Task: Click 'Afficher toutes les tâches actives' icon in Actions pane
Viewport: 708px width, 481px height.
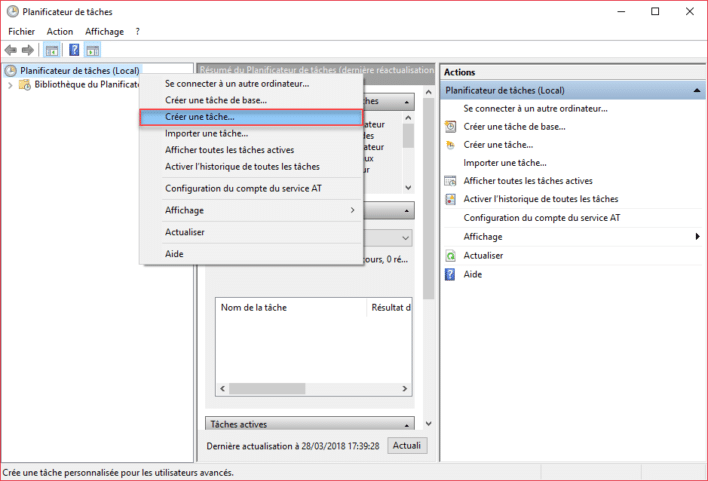Action: click(451, 181)
